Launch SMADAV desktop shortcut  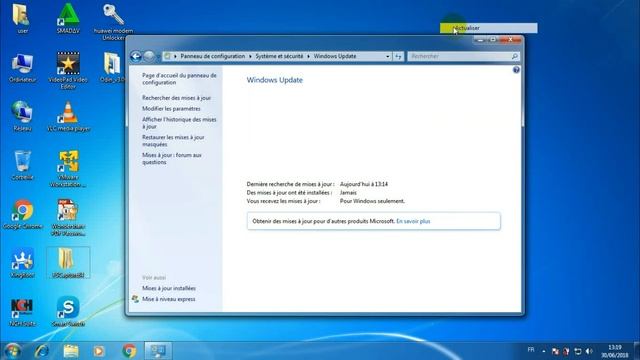click(68, 19)
